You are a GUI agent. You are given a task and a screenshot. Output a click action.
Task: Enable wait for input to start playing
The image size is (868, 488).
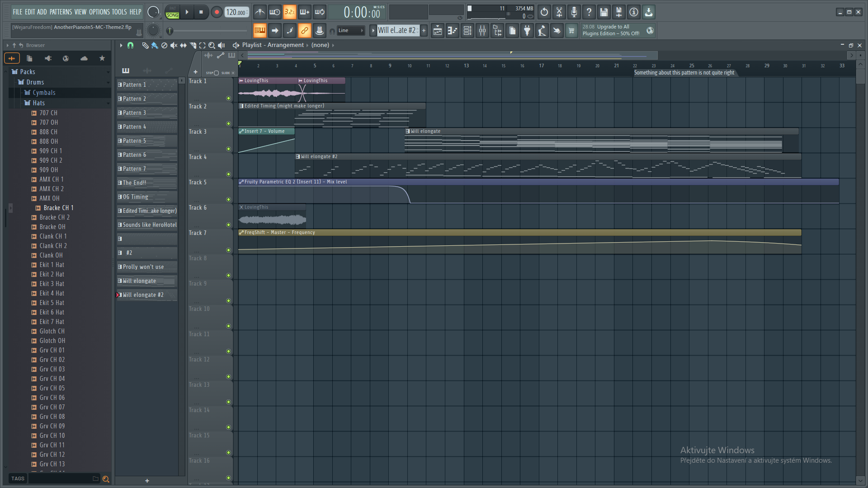pyautogui.click(x=274, y=12)
